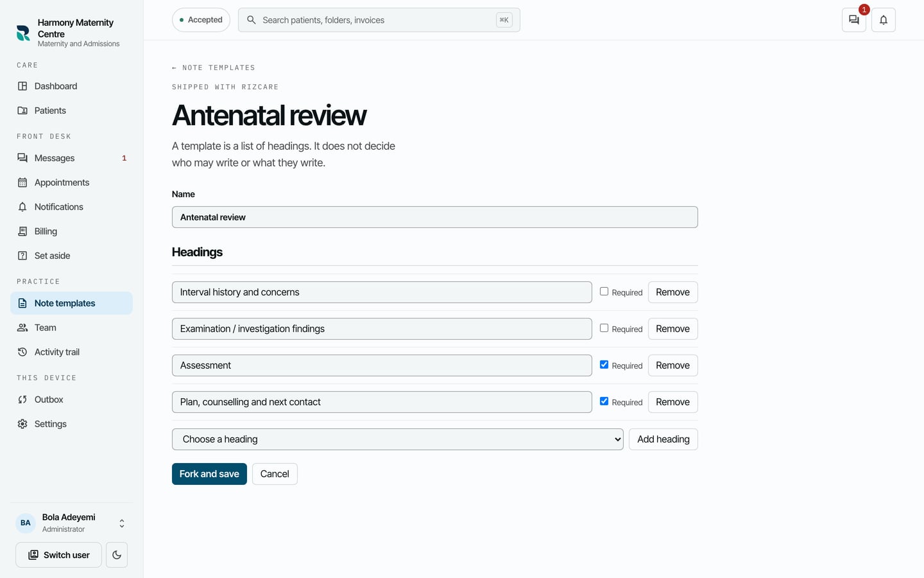Toggle dark mode moon icon

(x=117, y=555)
